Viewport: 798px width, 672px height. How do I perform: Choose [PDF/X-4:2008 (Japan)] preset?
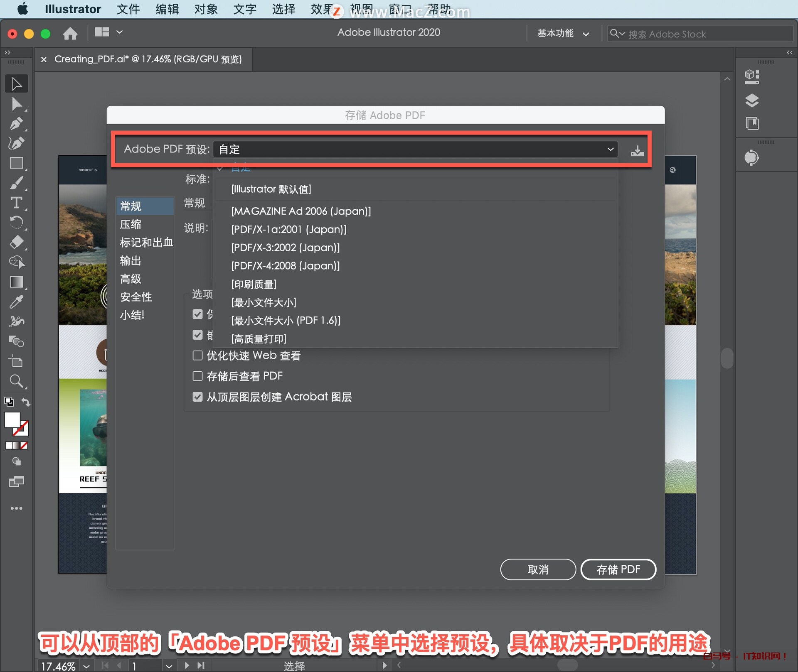coord(286,266)
